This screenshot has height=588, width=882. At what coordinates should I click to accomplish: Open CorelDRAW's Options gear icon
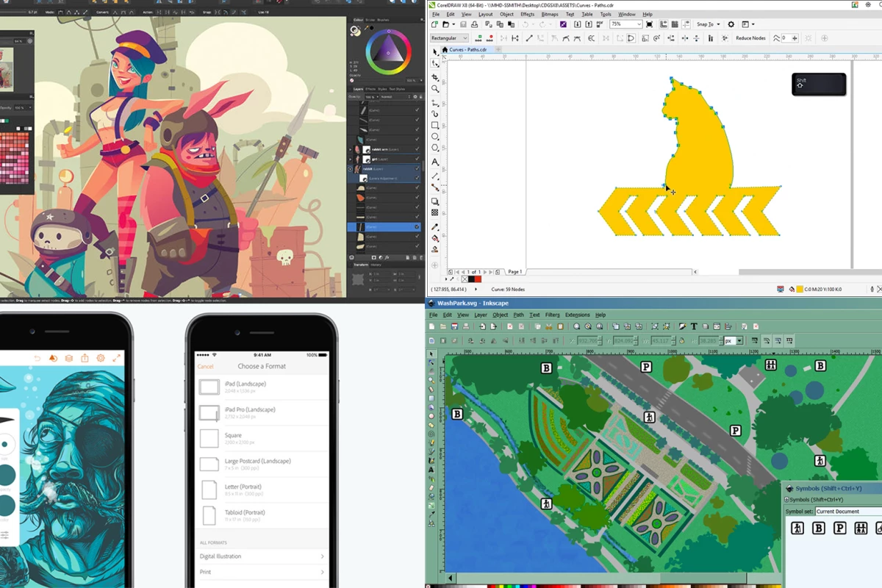[731, 24]
